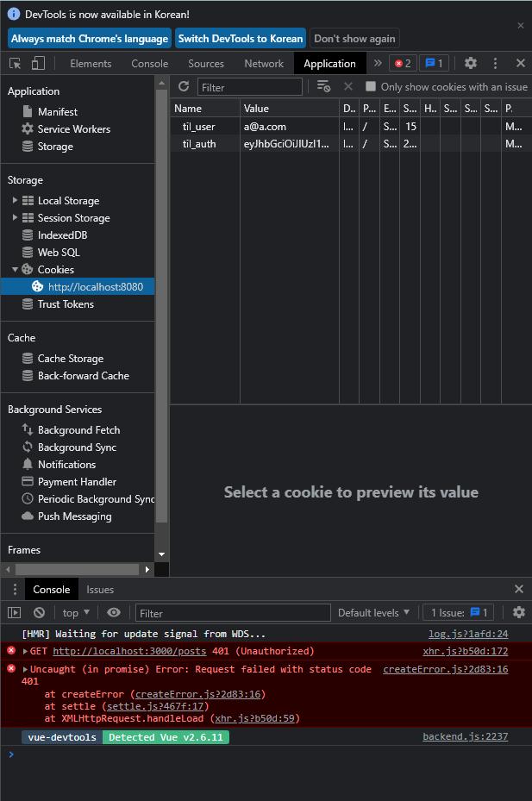Open the three-dot customize DevTools menu

point(495,63)
